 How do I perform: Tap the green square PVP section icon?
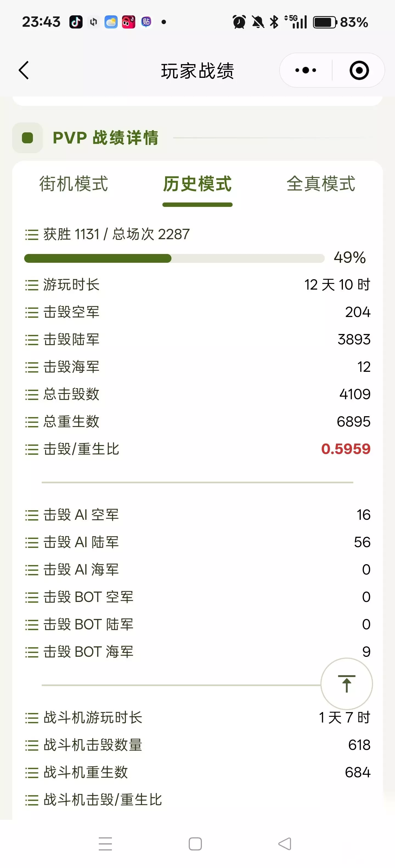tap(27, 138)
